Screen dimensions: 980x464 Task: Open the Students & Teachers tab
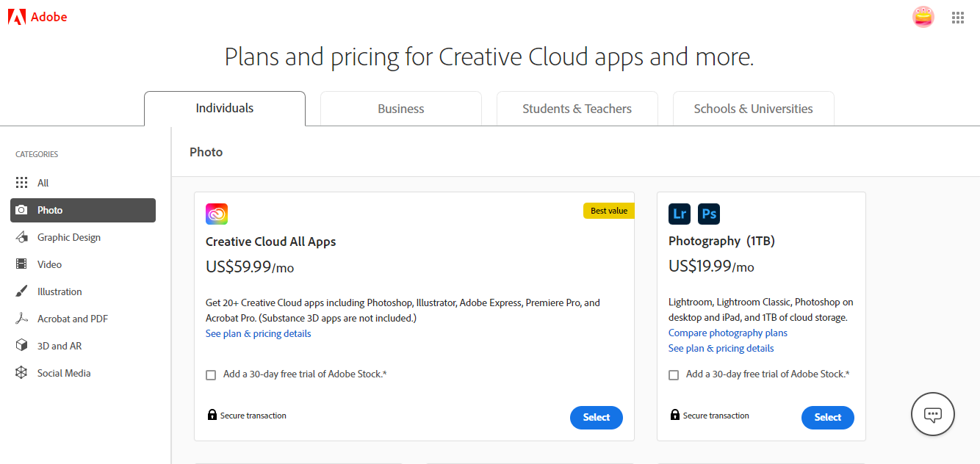click(x=577, y=109)
